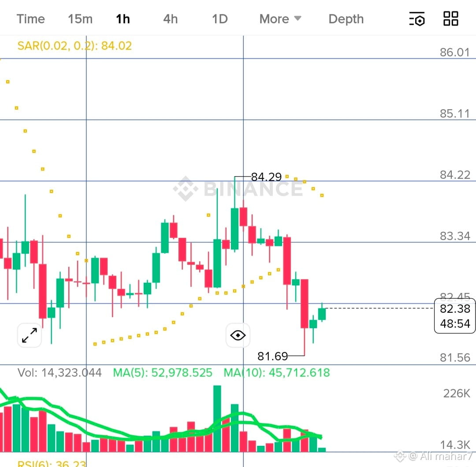Viewport: 476px width, 467px height.
Task: Click the current price label 82.38
Action: pyautogui.click(x=455, y=309)
